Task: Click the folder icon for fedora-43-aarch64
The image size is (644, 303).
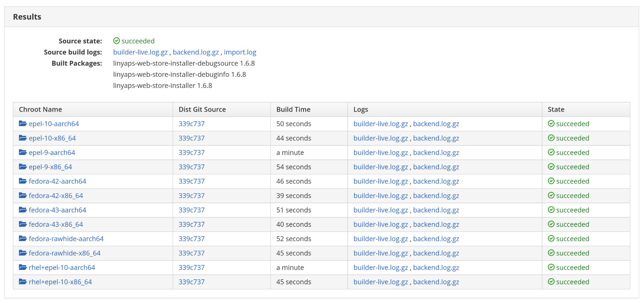Action: 23,210
